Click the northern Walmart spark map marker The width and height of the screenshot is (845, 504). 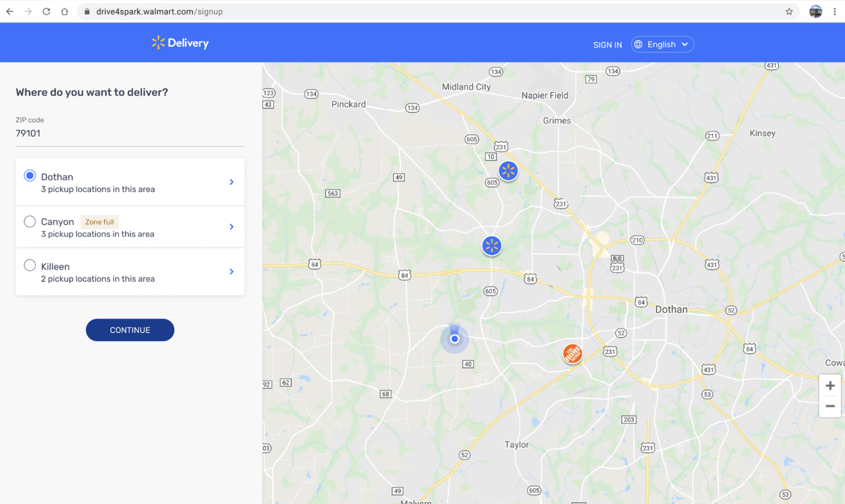pyautogui.click(x=508, y=171)
